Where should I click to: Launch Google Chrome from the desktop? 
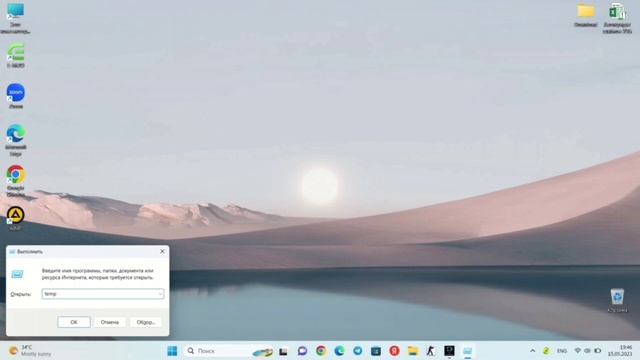coord(16,181)
